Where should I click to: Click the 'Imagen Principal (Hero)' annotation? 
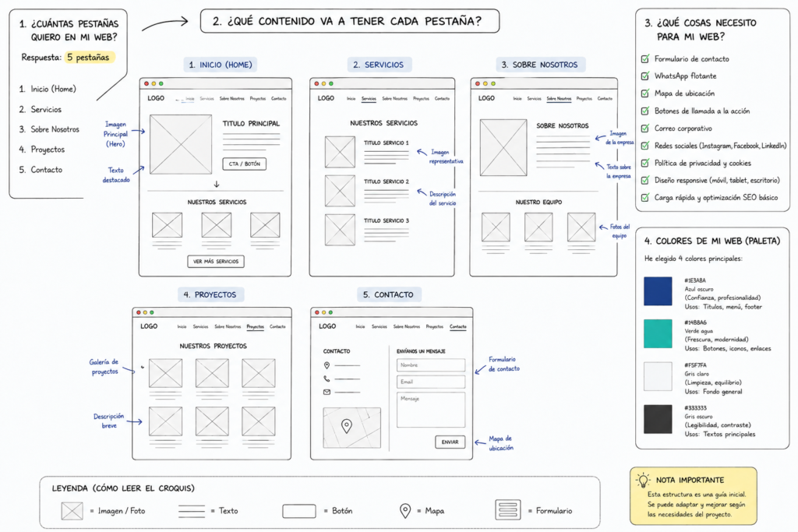tap(115, 134)
